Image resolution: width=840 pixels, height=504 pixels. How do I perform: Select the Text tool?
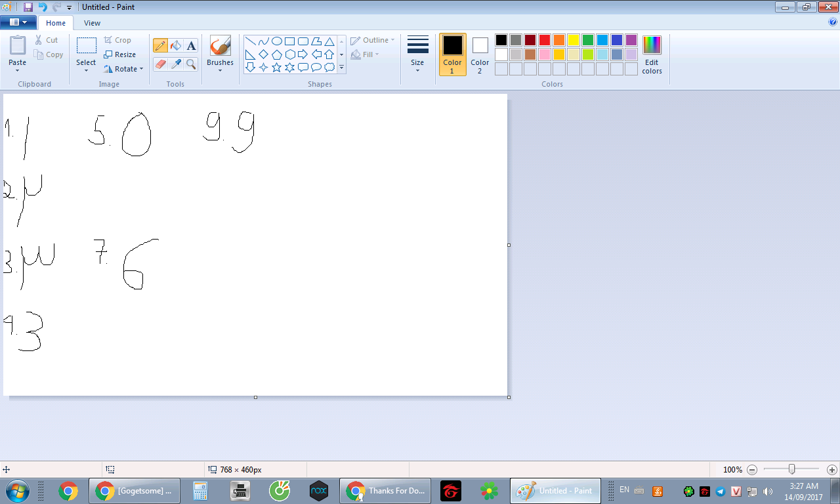pyautogui.click(x=191, y=45)
